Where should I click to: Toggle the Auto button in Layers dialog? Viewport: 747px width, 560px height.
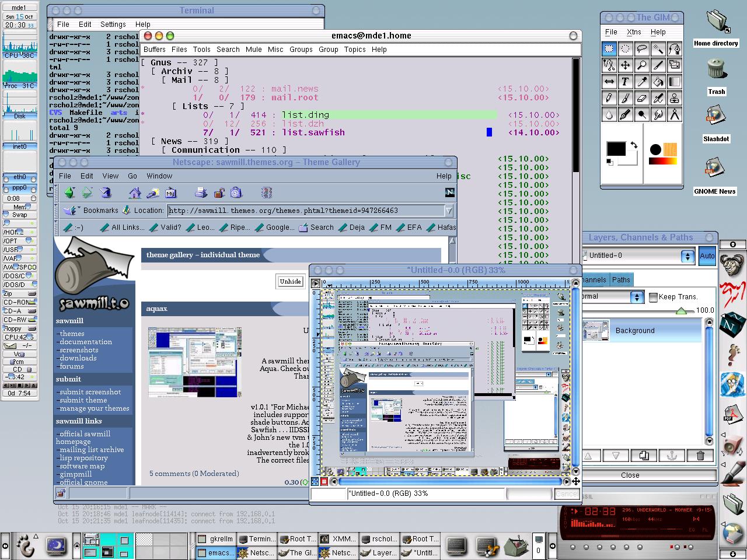(x=707, y=256)
